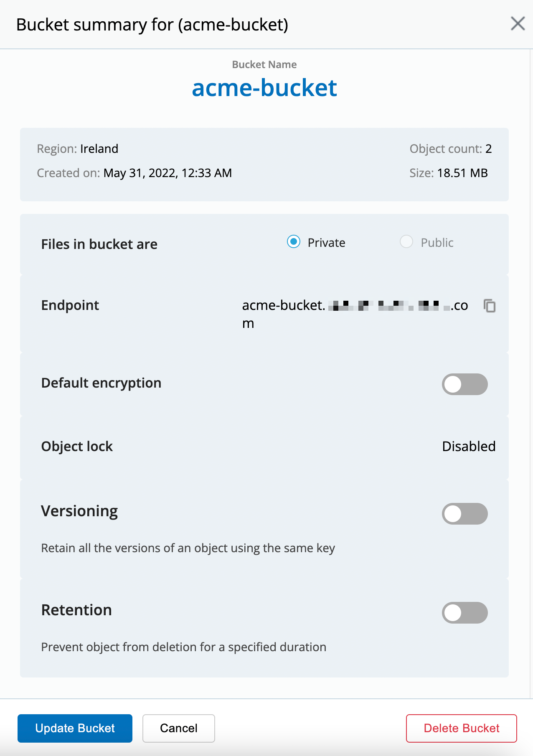Click the Region Ireland label
The height and width of the screenshot is (756, 533).
(78, 149)
